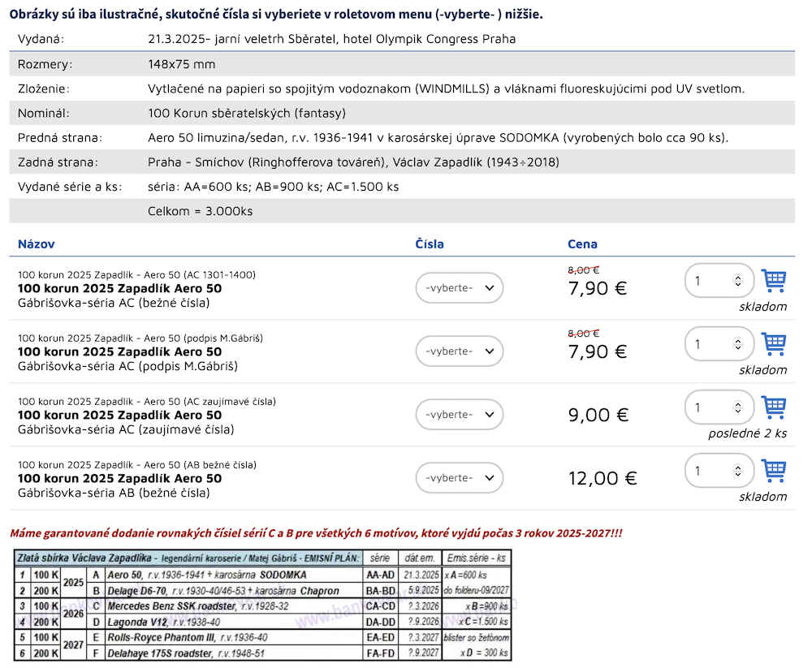Click the Názov column header
The width and height of the screenshot is (812, 668).
pos(37,243)
